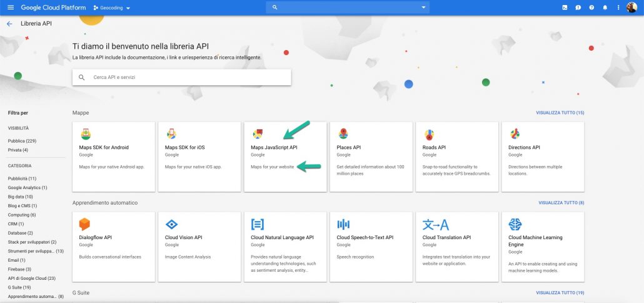Filter by Privata visibility
Screen dimensions: 644x303
point(18,150)
